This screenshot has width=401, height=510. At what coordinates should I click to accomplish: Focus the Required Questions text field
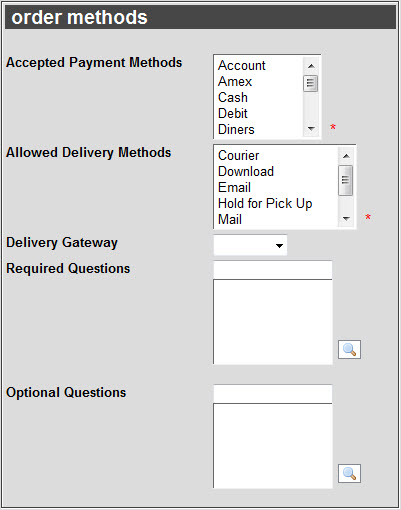click(273, 270)
